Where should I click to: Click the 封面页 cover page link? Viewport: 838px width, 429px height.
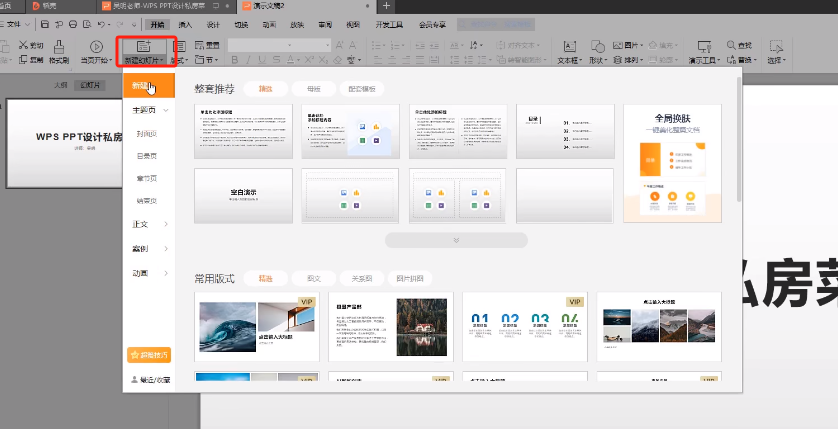147,133
